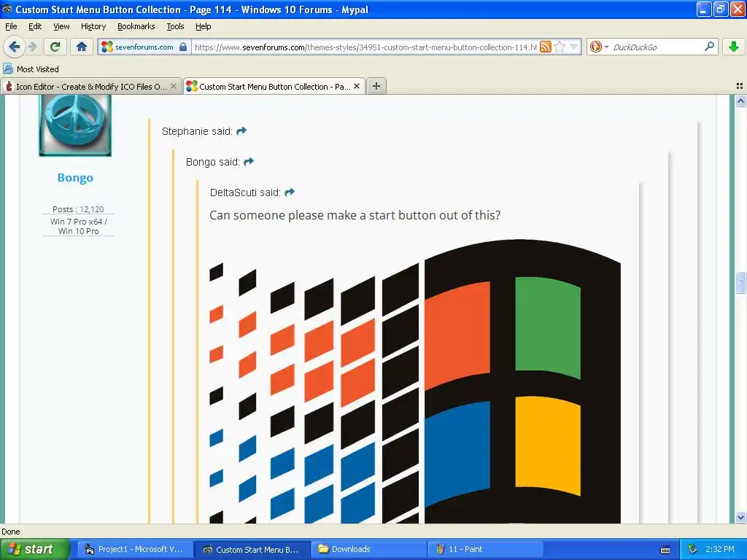Open the home page icon
The width and height of the screenshot is (747, 560).
82,47
